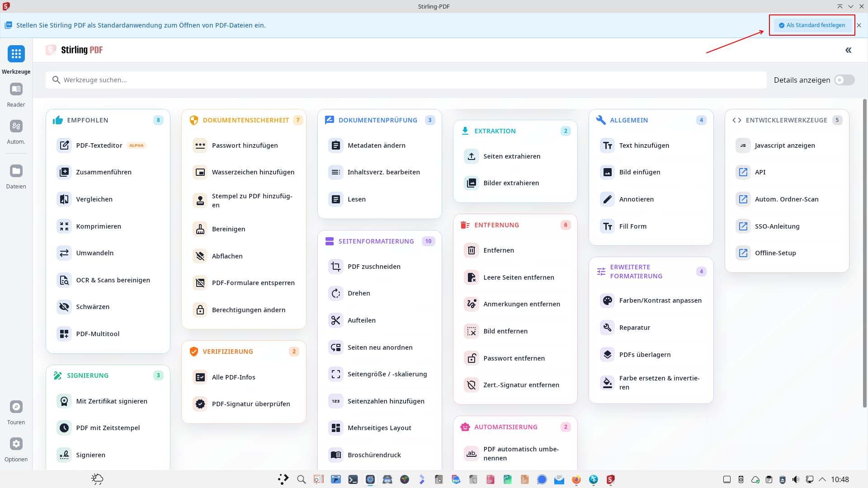The width and height of the screenshot is (868, 488).
Task: Expand hidden system tray icons arrow
Action: click(822, 479)
